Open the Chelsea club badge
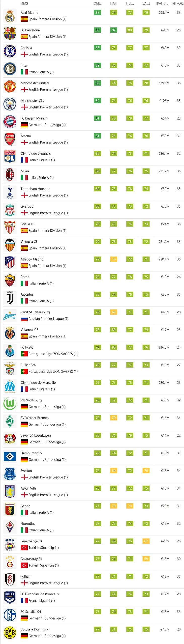184x644 pixels. (10, 51)
